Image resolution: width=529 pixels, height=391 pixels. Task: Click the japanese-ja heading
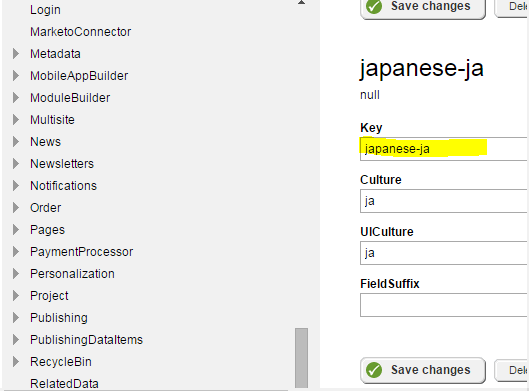coord(422,69)
